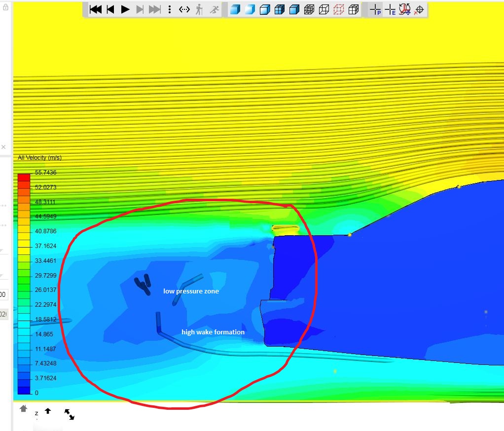Click the 14.865 legend value
504x431 pixels.
[x=44, y=334]
